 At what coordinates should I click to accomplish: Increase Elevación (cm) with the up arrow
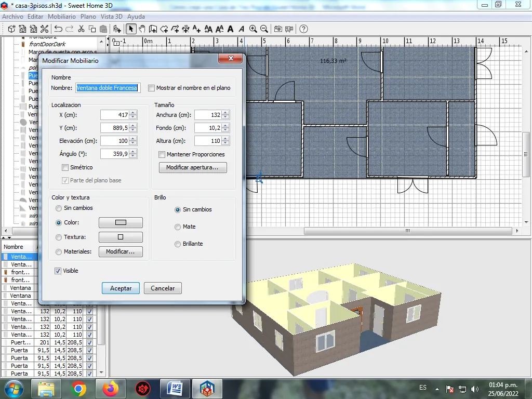[x=133, y=139]
